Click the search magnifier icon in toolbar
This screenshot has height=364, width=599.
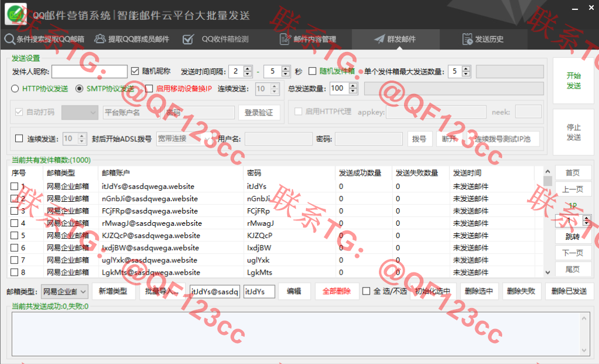(9, 39)
